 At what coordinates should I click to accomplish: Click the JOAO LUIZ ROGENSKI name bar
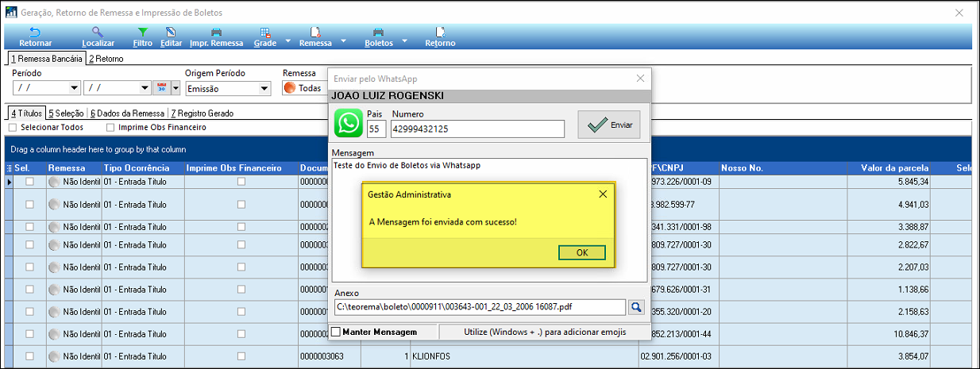click(x=490, y=96)
